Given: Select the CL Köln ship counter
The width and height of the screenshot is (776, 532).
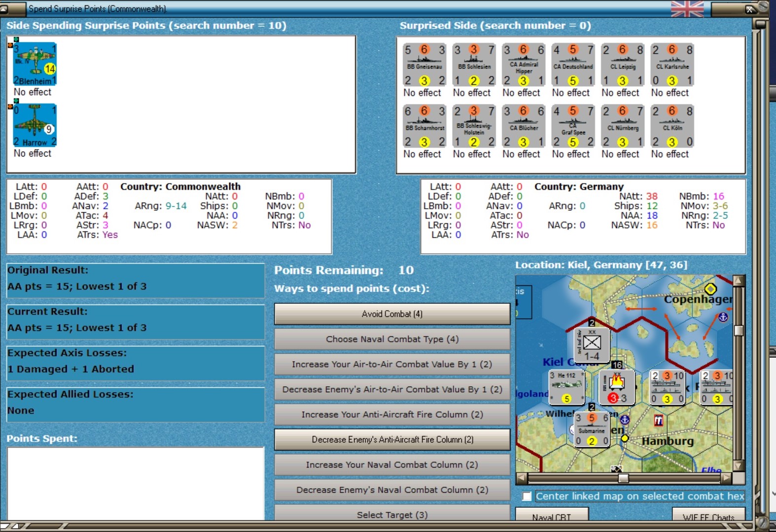Looking at the screenshot, I should pos(672,126).
